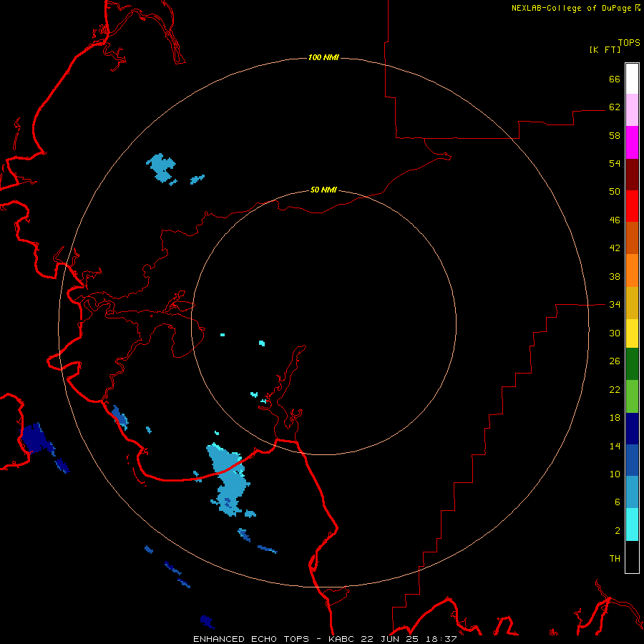Click the gold legend band near 34
This screenshot has height=644, width=644.
632,303
